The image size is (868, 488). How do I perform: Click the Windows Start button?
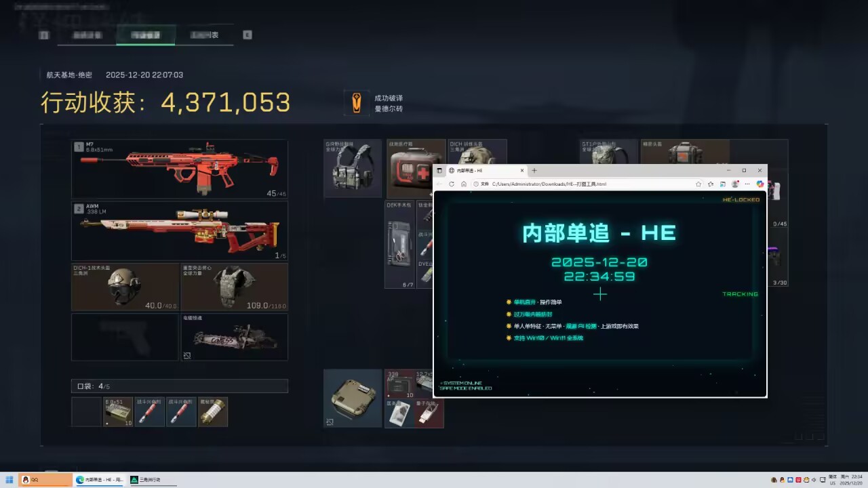pyautogui.click(x=9, y=480)
